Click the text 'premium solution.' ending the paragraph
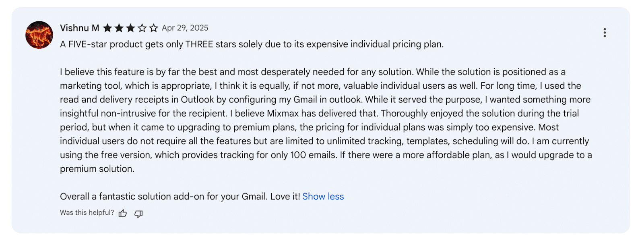 click(x=97, y=168)
